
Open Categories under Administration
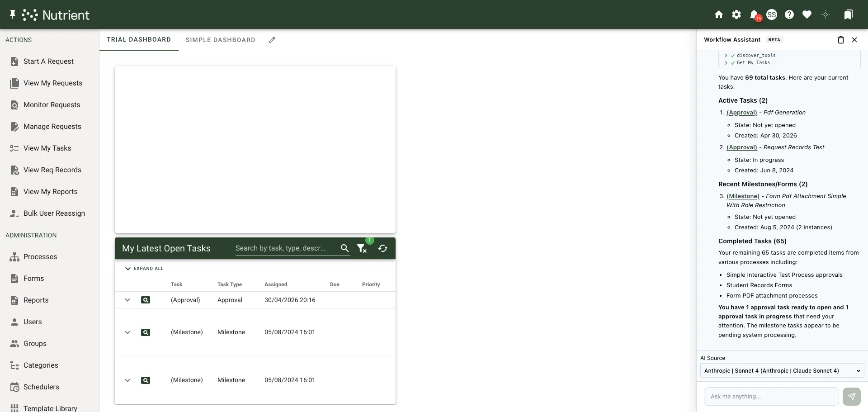coord(49,365)
